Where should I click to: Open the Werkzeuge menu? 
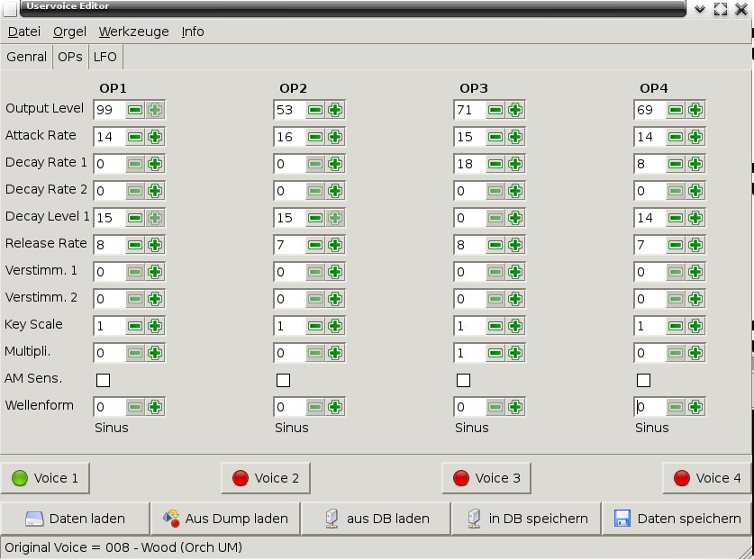pos(133,32)
